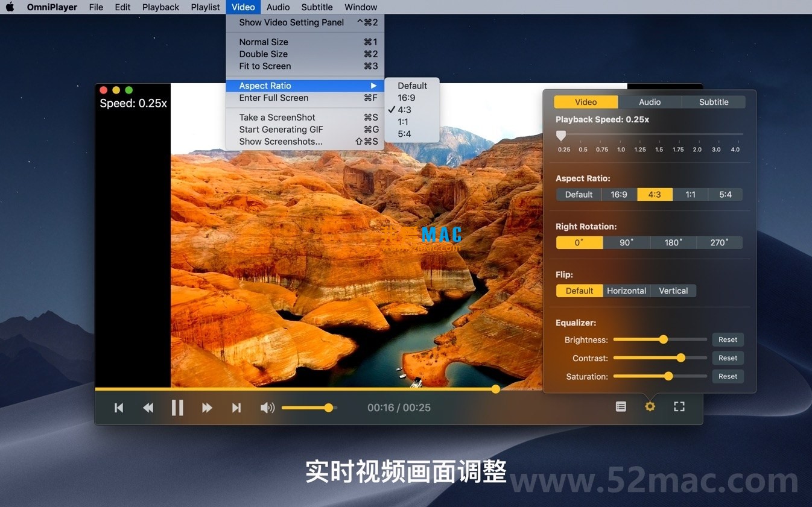Select 16:9 in the Aspect Ratio panel

click(619, 194)
